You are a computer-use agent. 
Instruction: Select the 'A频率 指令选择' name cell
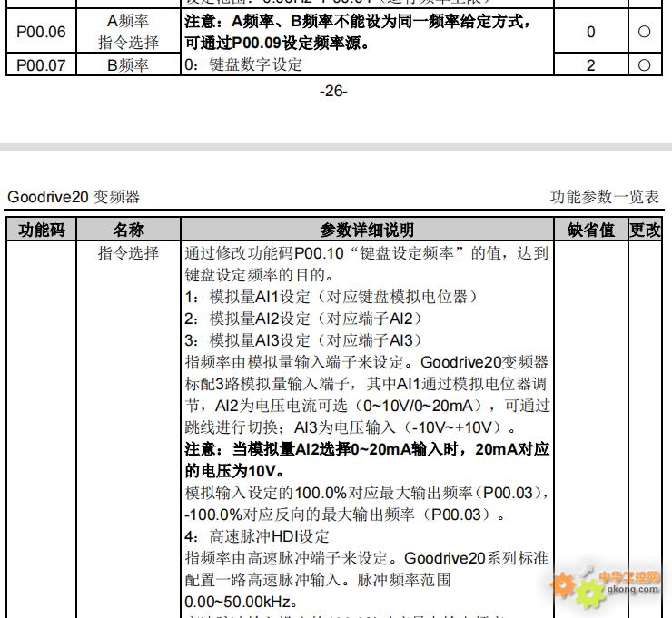click(128, 32)
